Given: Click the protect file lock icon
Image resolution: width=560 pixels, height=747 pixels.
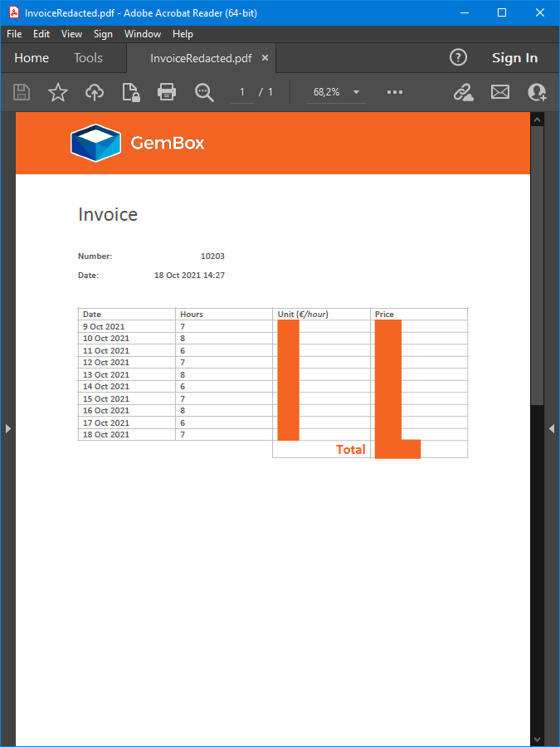Looking at the screenshot, I should tap(130, 92).
